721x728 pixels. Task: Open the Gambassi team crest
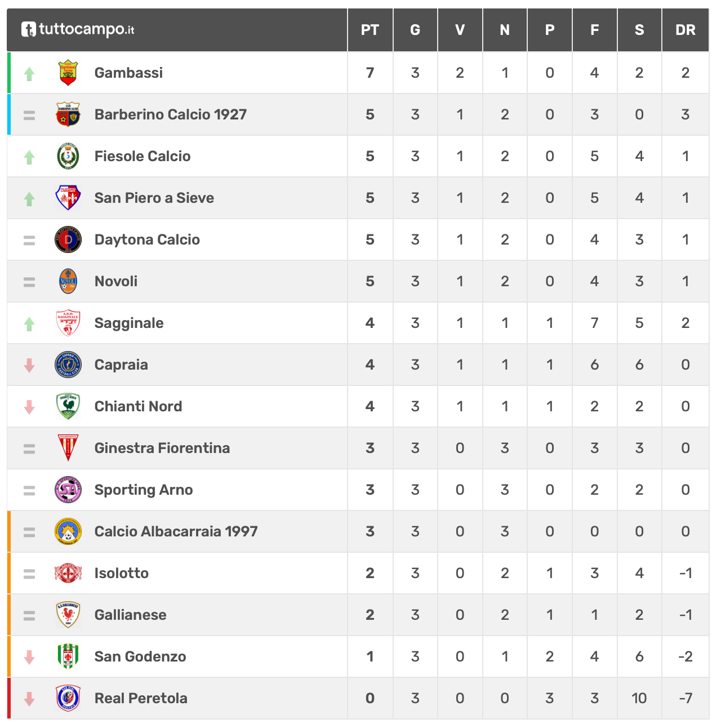(x=68, y=73)
